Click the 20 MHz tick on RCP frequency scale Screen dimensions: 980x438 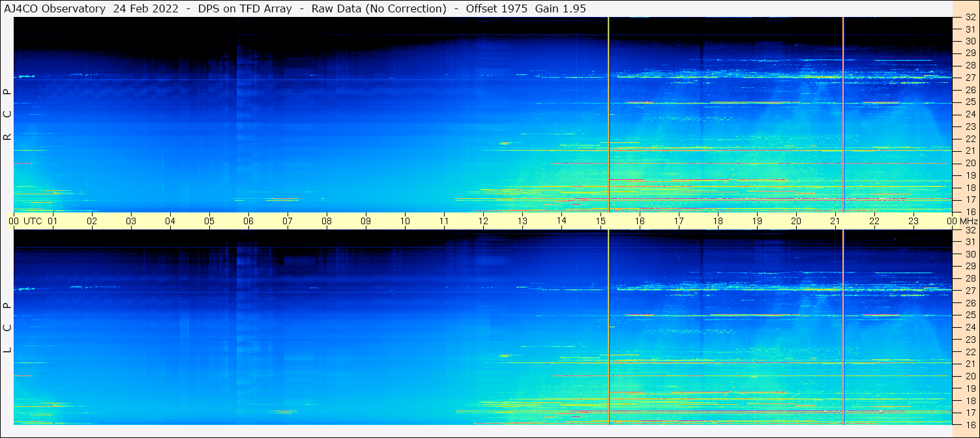(x=970, y=163)
